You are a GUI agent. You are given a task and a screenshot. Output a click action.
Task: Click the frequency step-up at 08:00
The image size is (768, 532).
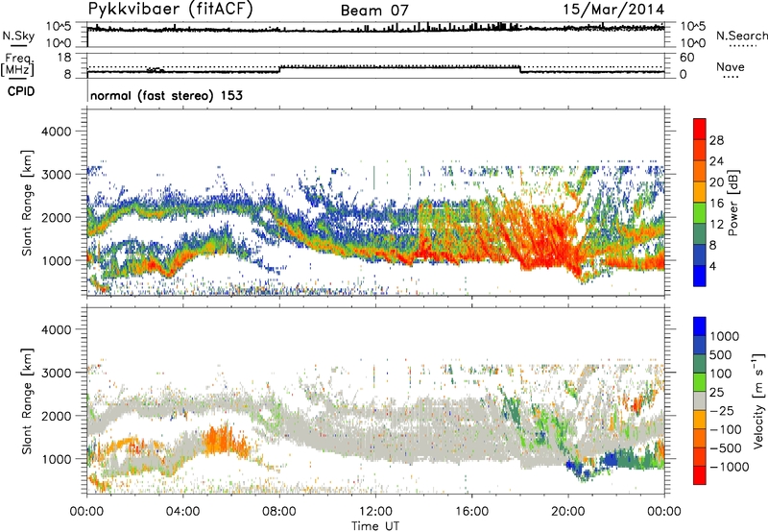(279, 69)
